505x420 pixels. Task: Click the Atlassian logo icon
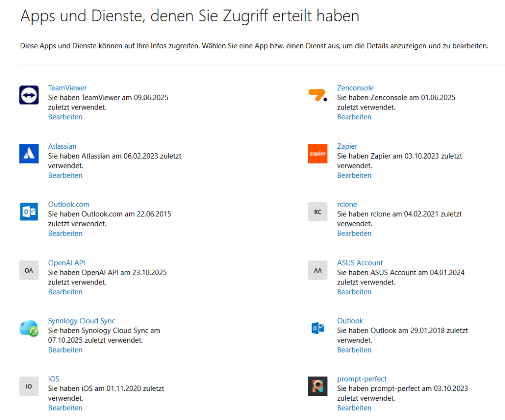29,153
